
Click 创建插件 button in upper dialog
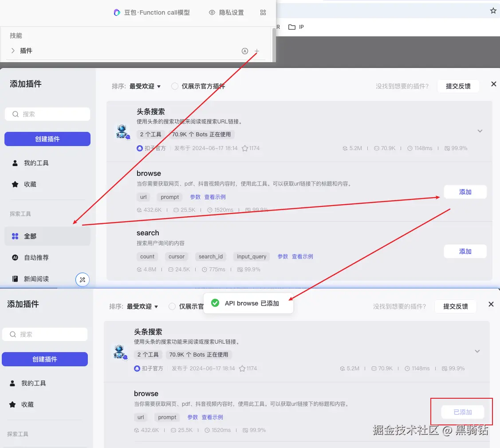coord(47,139)
